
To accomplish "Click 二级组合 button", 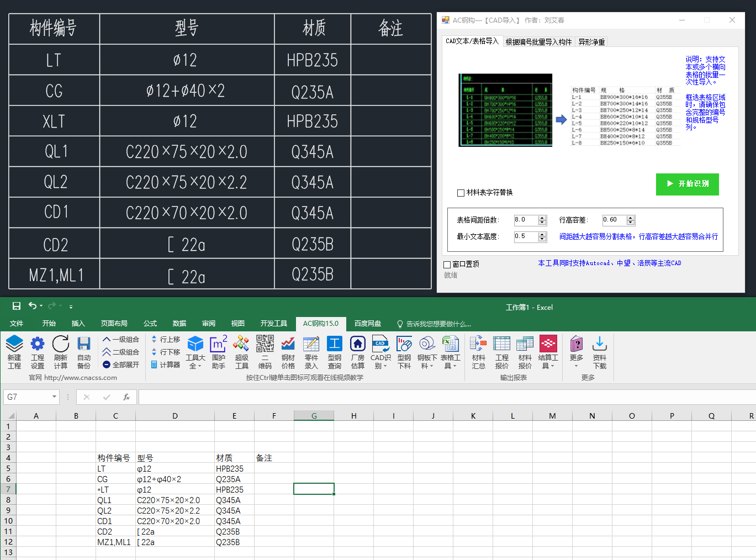I will pos(121,352).
